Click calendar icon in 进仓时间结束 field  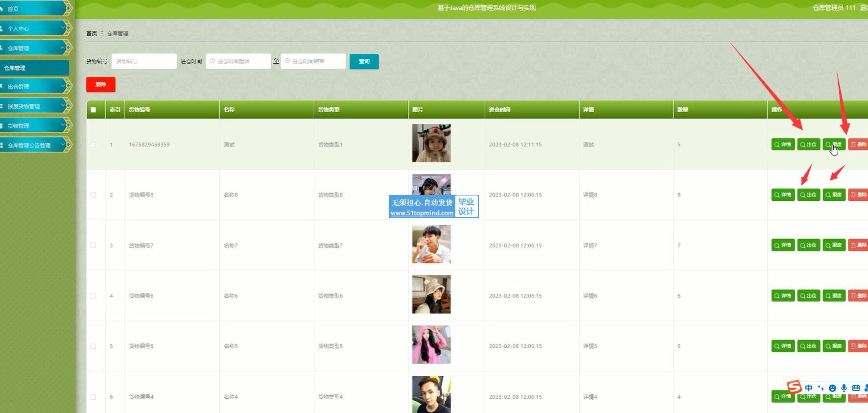287,61
